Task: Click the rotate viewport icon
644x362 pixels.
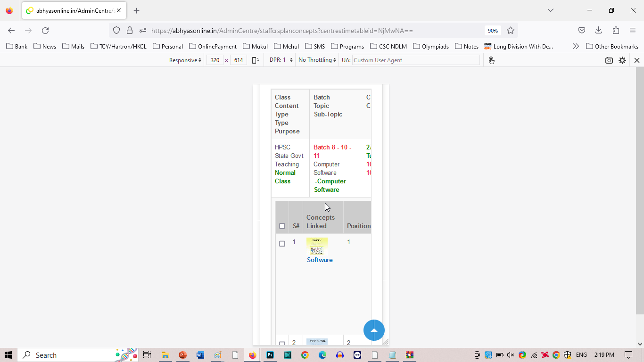Action: click(x=256, y=60)
